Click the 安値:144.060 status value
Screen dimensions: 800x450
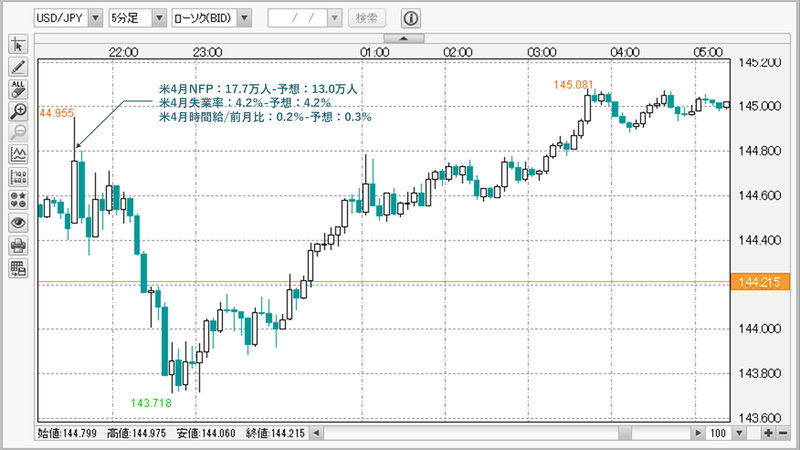click(x=206, y=433)
